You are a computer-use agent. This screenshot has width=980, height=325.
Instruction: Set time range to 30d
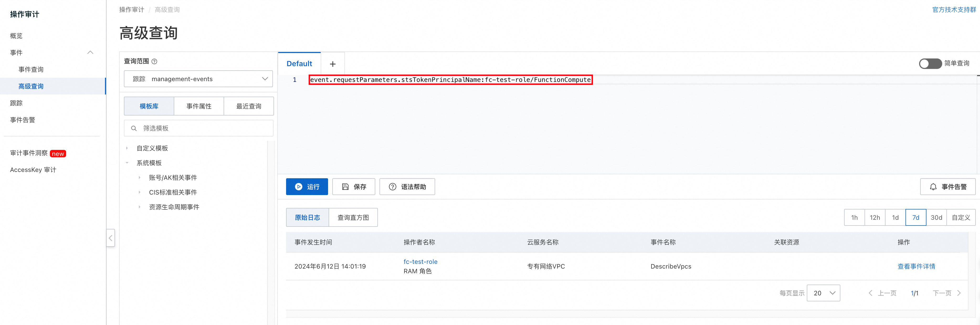(x=936, y=217)
